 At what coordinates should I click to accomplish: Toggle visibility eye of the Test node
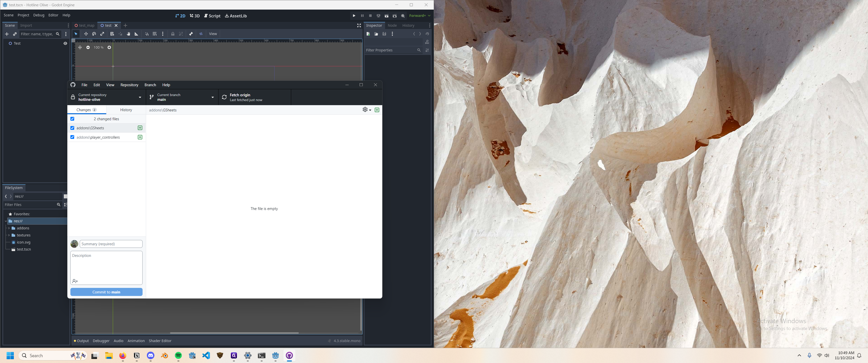click(65, 43)
